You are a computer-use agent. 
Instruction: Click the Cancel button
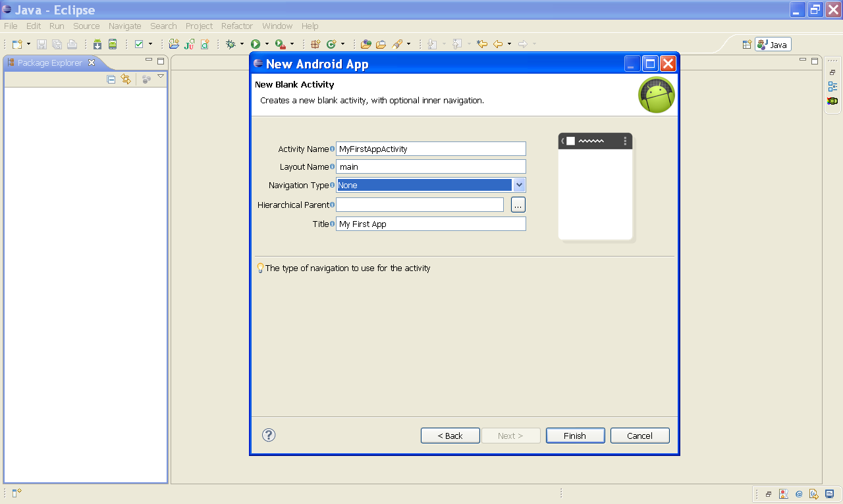[640, 436]
